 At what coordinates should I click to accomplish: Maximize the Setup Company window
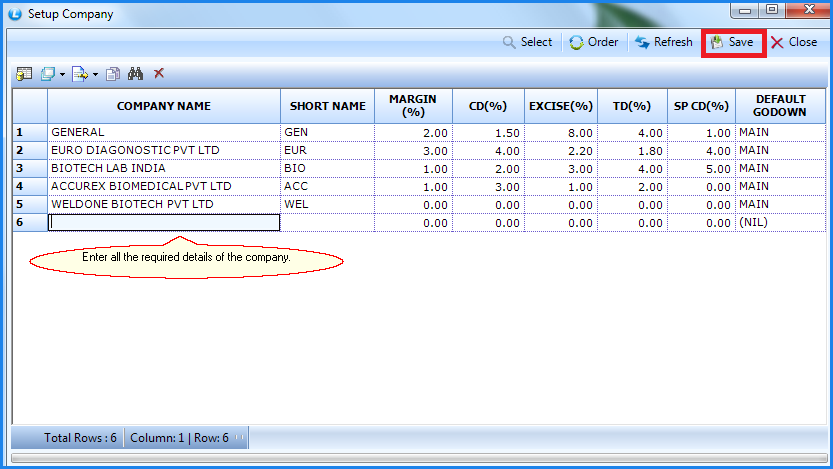click(772, 10)
